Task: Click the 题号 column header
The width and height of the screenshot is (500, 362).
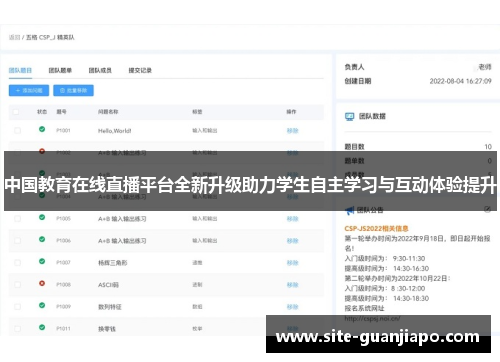Action: pyautogui.click(x=61, y=112)
